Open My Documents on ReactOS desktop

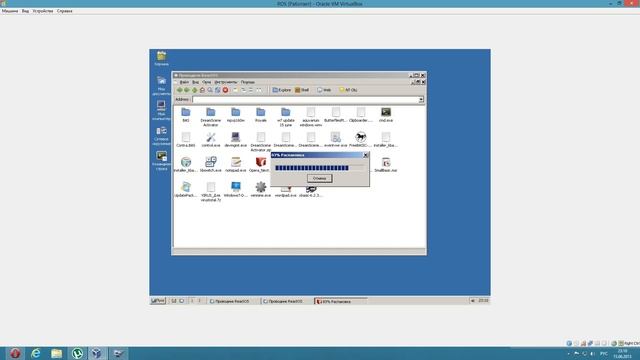161,86
